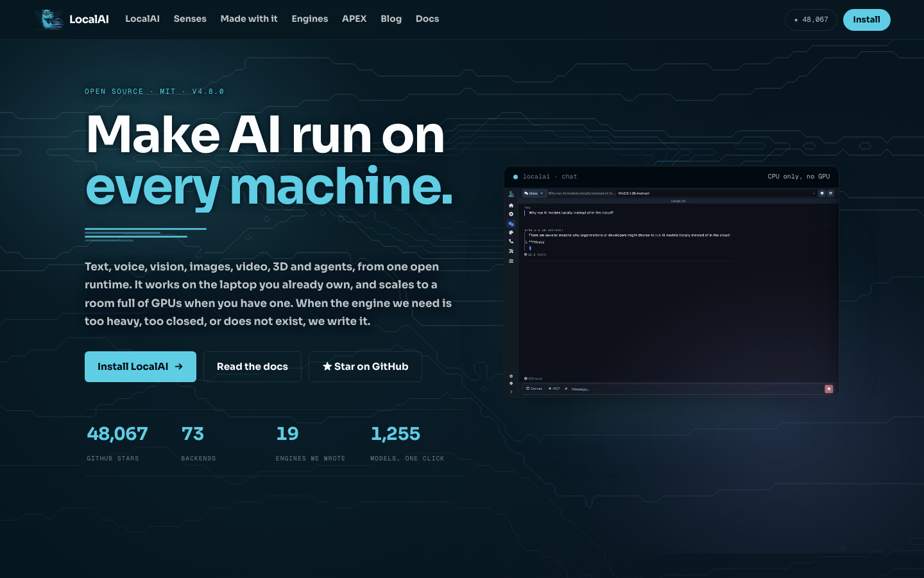Click the 1,255 models one click statistic

(407, 443)
